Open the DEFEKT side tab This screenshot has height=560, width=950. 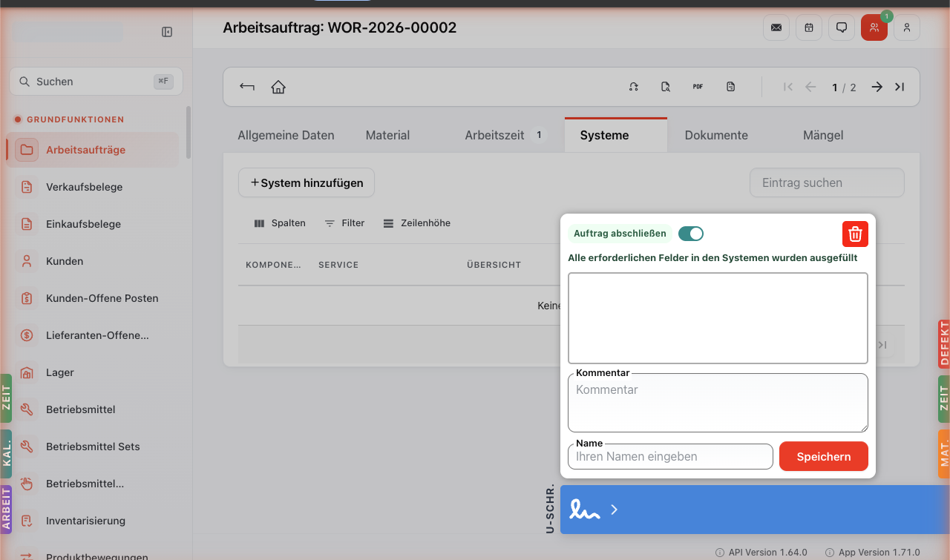tap(944, 344)
